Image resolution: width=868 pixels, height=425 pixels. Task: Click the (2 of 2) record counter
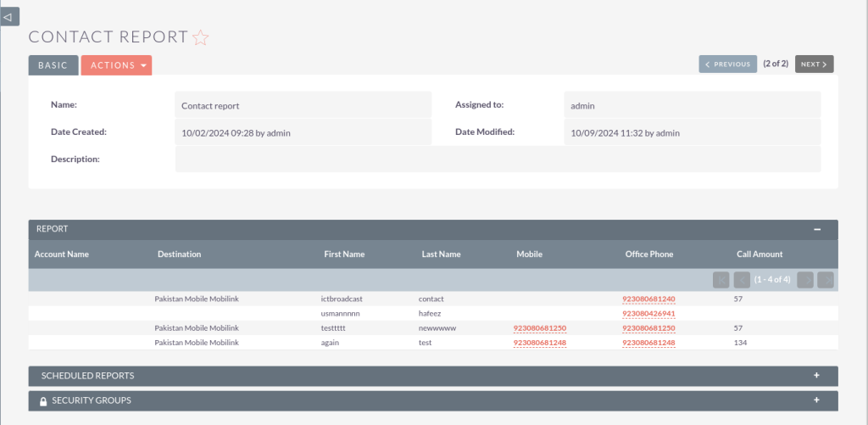776,64
